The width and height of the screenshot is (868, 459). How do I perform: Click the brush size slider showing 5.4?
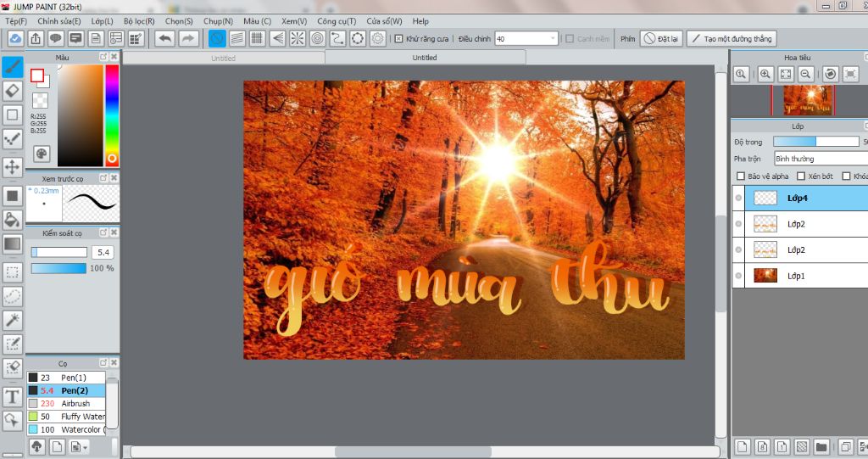tap(58, 252)
